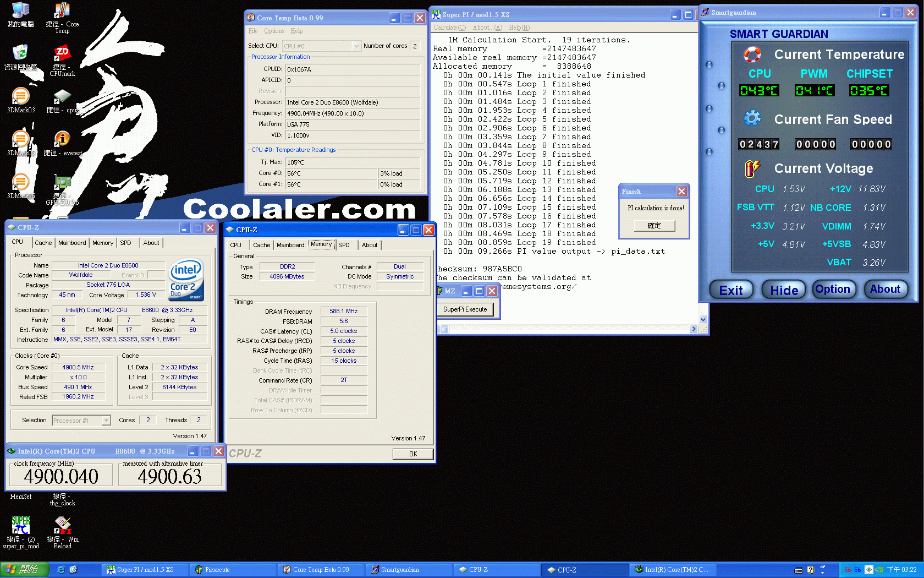Click the CPU temperature display 043°C

point(759,90)
